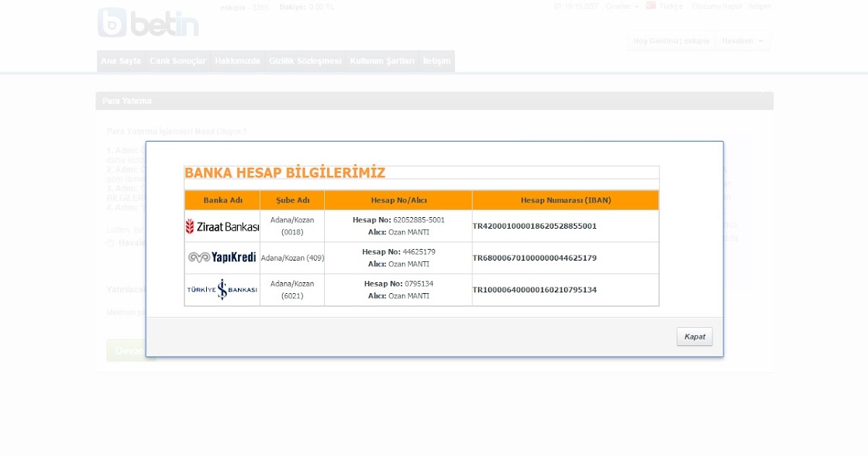Click the green Devam button behind dialog
This screenshot has width=868, height=456.
(127, 350)
